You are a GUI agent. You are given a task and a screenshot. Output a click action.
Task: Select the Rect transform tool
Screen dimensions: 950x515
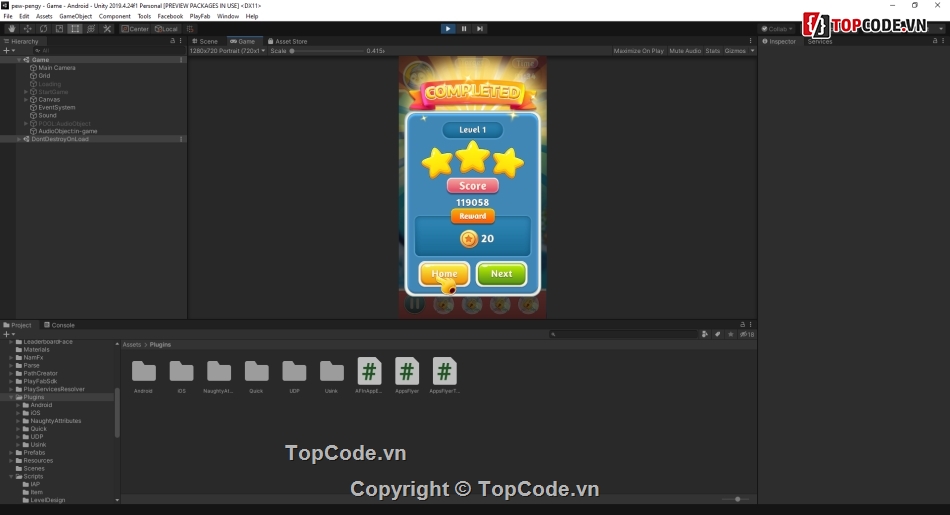pos(75,28)
